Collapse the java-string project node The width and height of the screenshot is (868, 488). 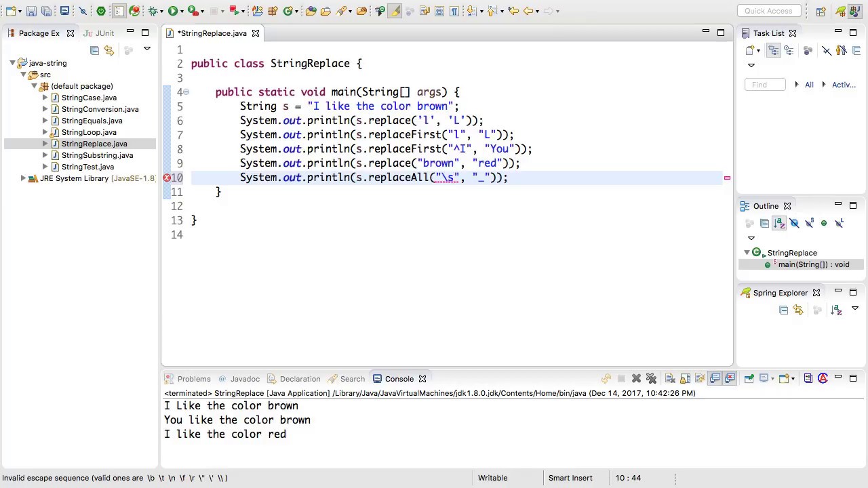click(x=12, y=63)
